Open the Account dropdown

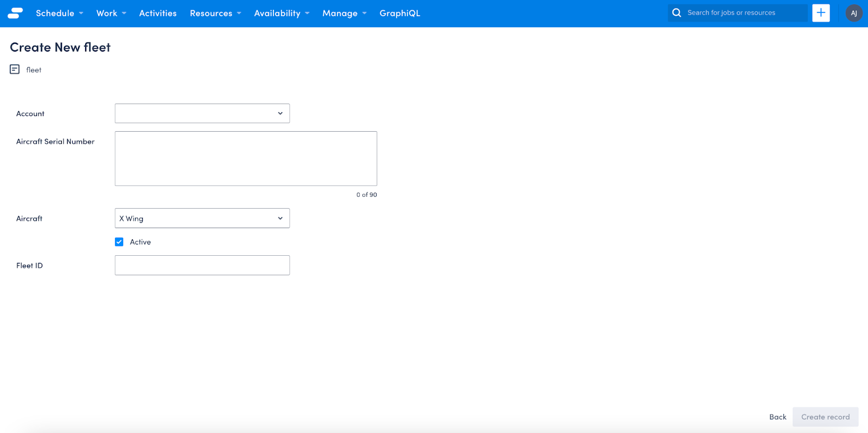pyautogui.click(x=202, y=113)
